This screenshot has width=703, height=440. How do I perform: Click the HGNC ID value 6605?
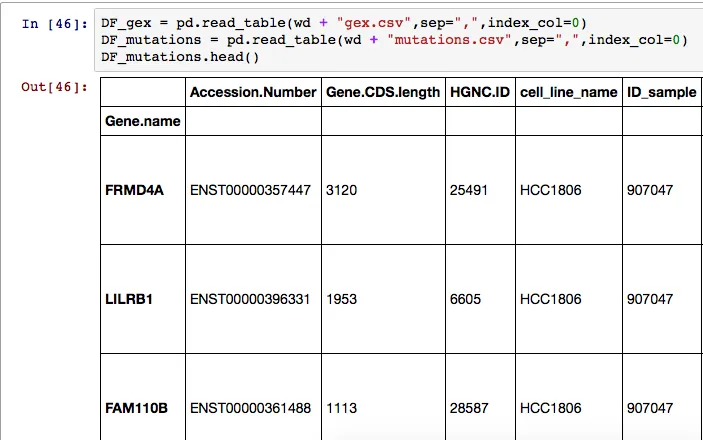coord(466,299)
